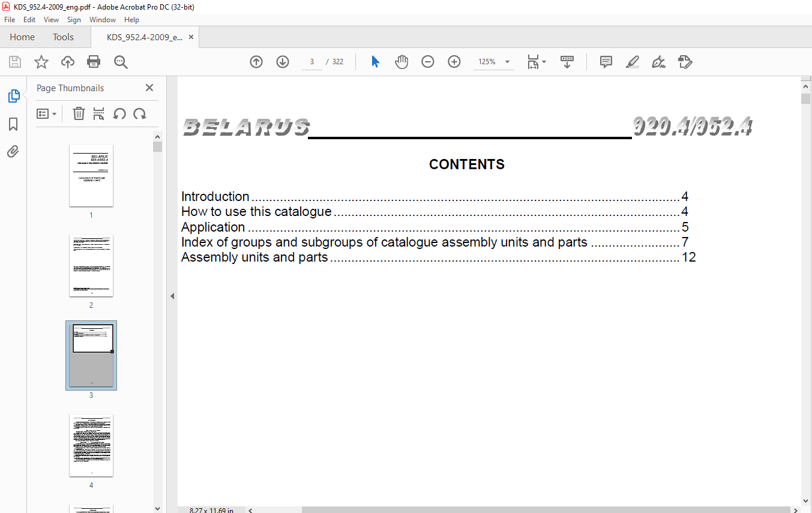Open the File menu
This screenshot has width=812, height=513.
10,20
